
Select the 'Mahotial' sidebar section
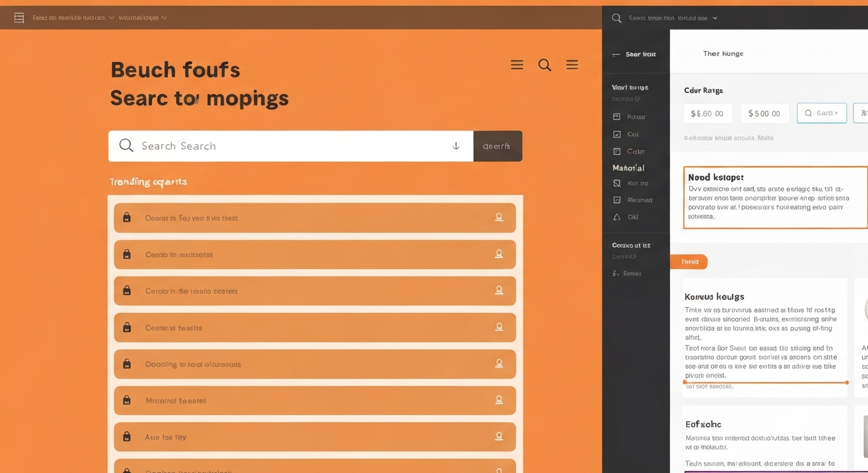point(628,168)
